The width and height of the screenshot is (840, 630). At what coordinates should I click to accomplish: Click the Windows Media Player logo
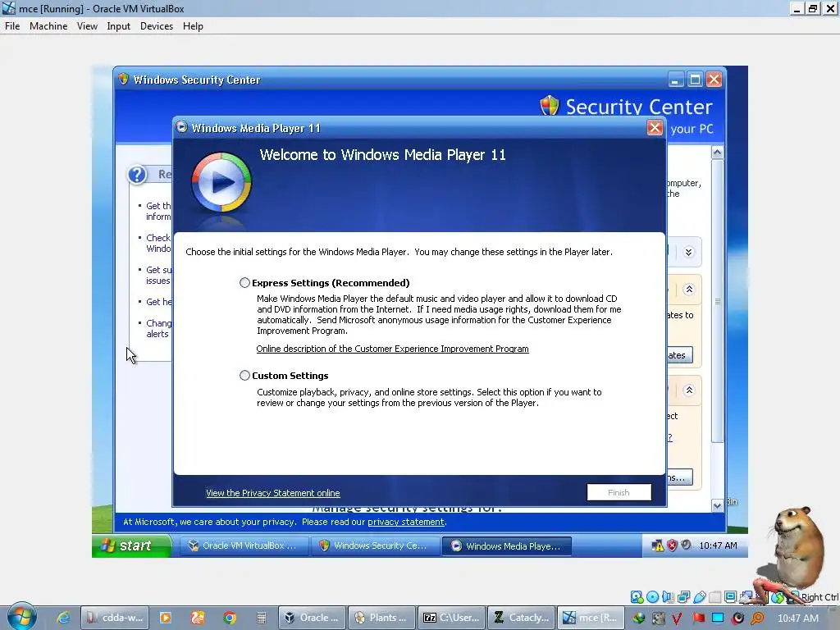(x=221, y=182)
